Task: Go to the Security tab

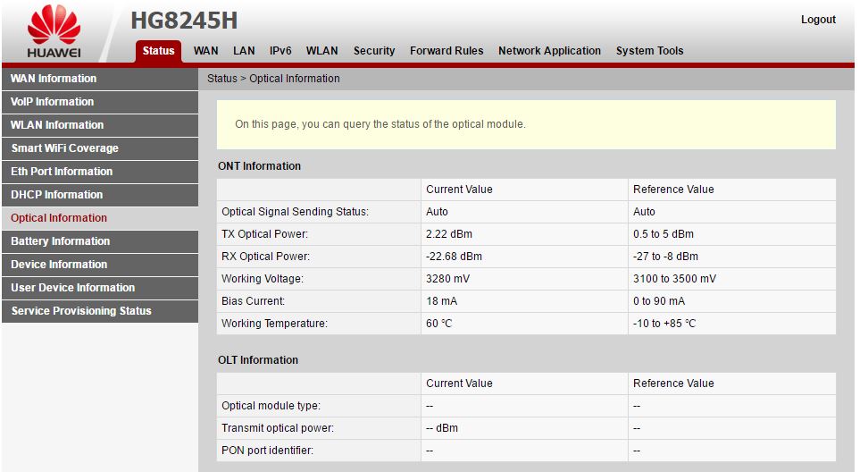Action: [x=373, y=51]
